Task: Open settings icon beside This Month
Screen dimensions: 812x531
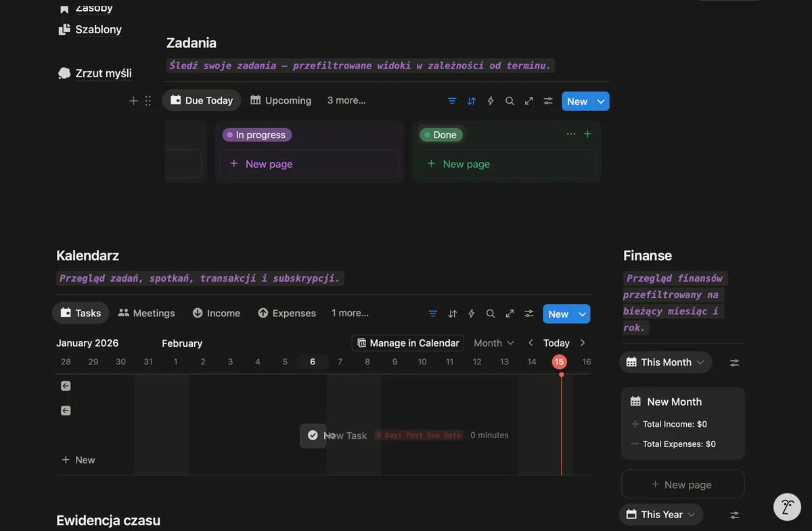Action: point(734,363)
